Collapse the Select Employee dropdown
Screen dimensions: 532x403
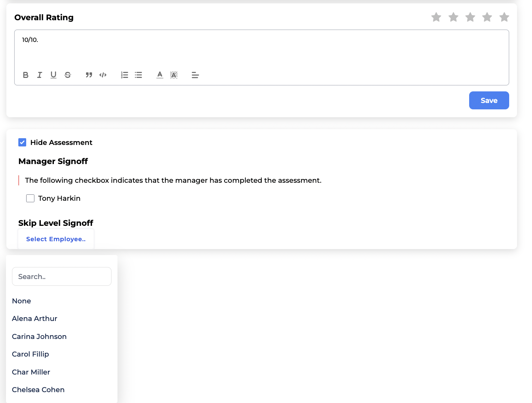pyautogui.click(x=56, y=239)
